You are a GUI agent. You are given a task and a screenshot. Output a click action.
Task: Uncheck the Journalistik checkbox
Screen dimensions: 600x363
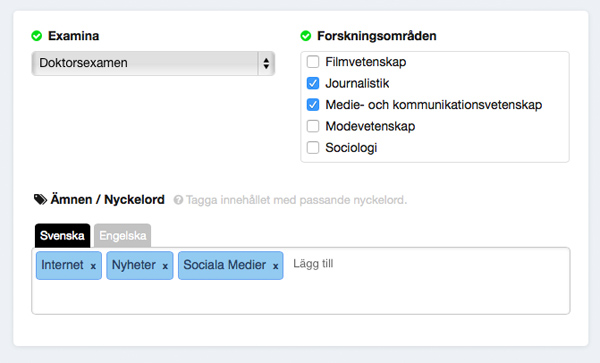tap(313, 83)
